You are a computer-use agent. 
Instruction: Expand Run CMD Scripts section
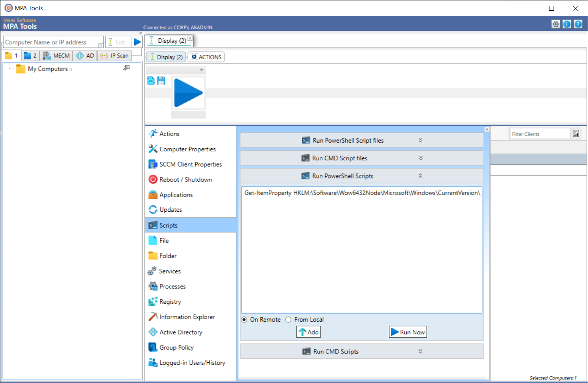point(362,351)
